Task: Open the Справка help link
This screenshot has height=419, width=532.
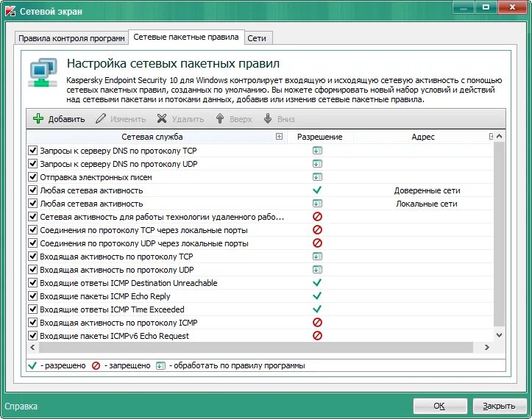Action: (21, 406)
